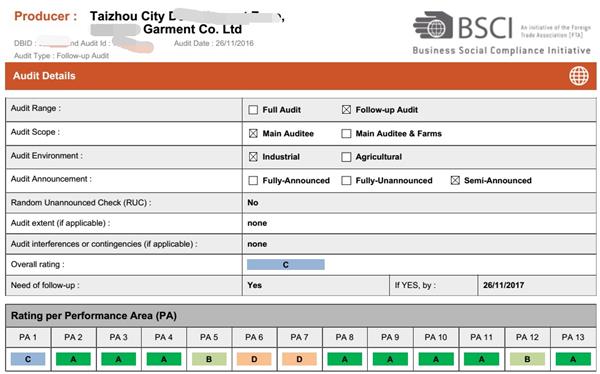The height and width of the screenshot is (374, 600).
Task: Uncheck the Follow-up Audit checkbox
Action: click(x=346, y=110)
